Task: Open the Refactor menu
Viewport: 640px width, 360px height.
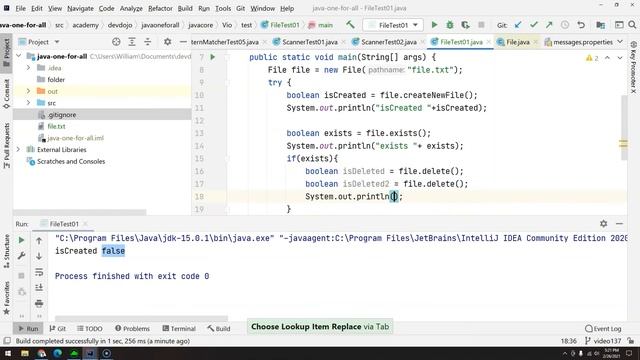Action: click(x=160, y=8)
